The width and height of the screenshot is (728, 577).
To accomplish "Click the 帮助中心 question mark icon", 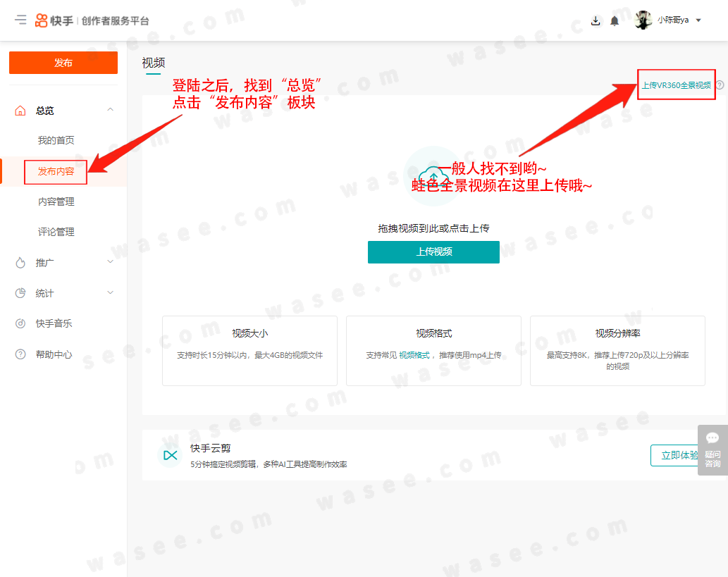I will [20, 354].
